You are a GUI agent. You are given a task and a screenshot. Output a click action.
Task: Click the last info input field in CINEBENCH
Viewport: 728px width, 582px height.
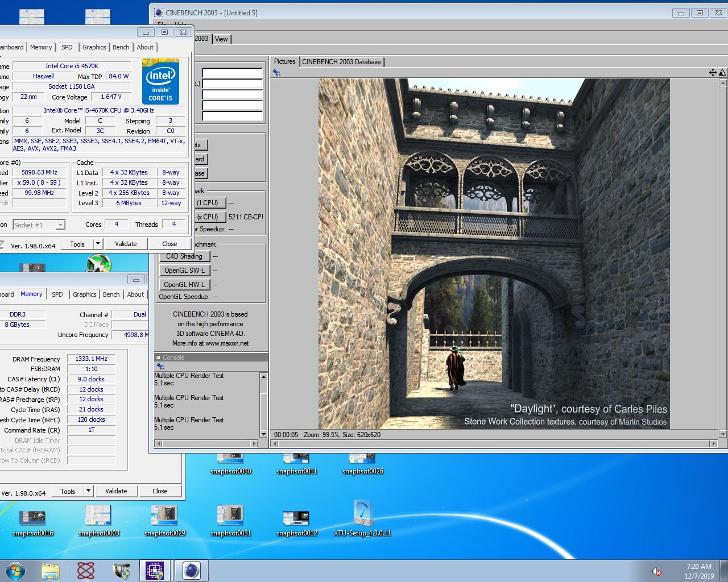point(233,117)
